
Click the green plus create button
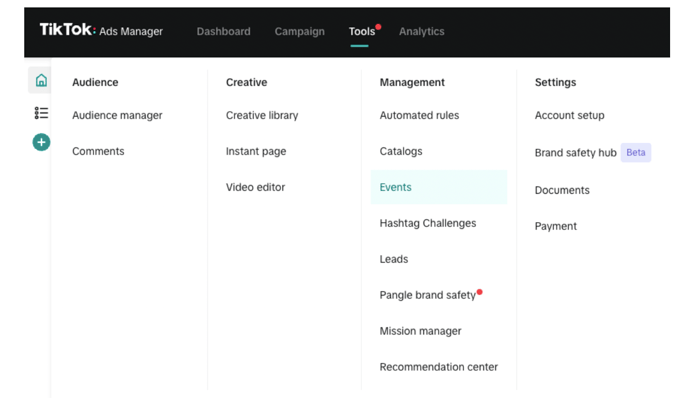[x=41, y=142]
